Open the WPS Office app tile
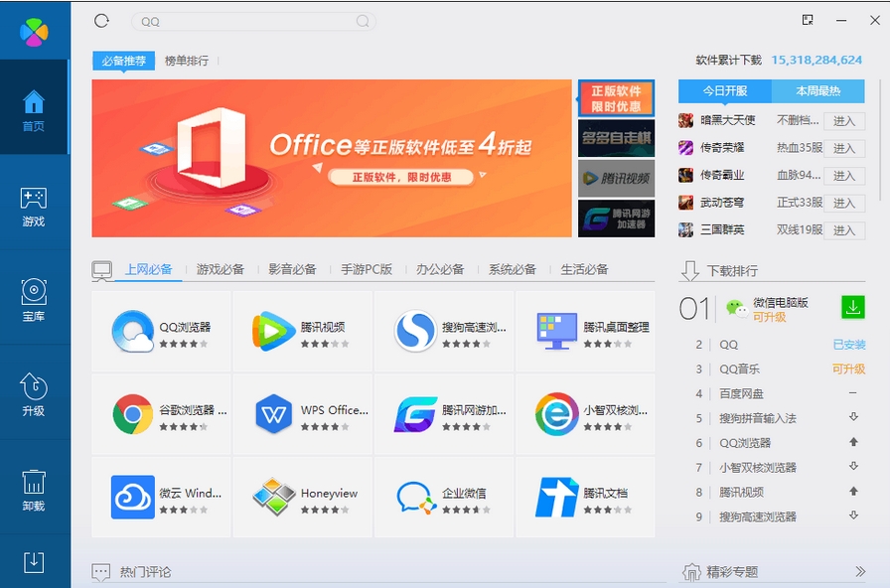 pos(303,414)
